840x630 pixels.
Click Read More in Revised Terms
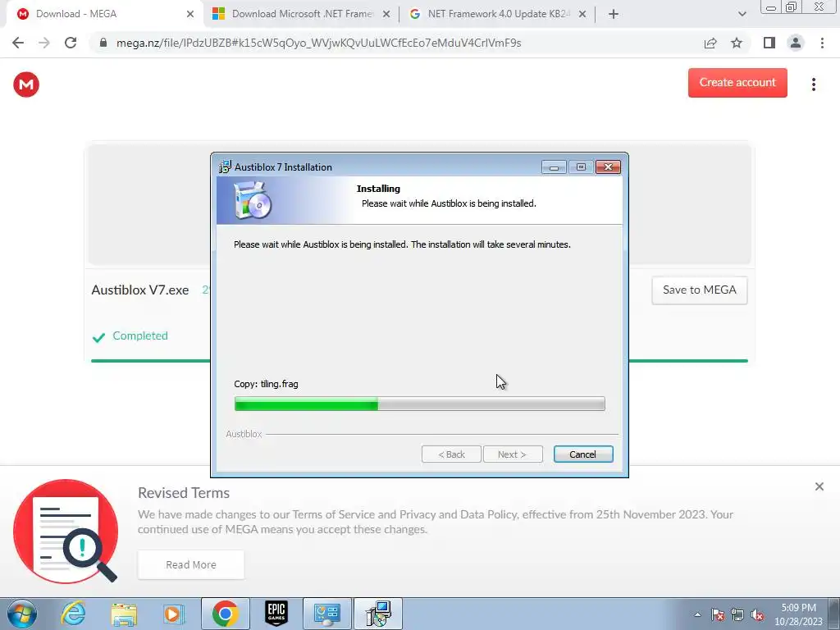(190, 564)
